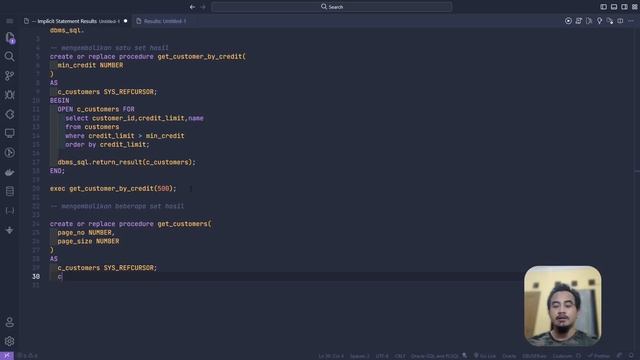The image size is (640, 360).
Task: Open the More Actions ellipsis in the editor toolbar
Action: click(x=631, y=21)
